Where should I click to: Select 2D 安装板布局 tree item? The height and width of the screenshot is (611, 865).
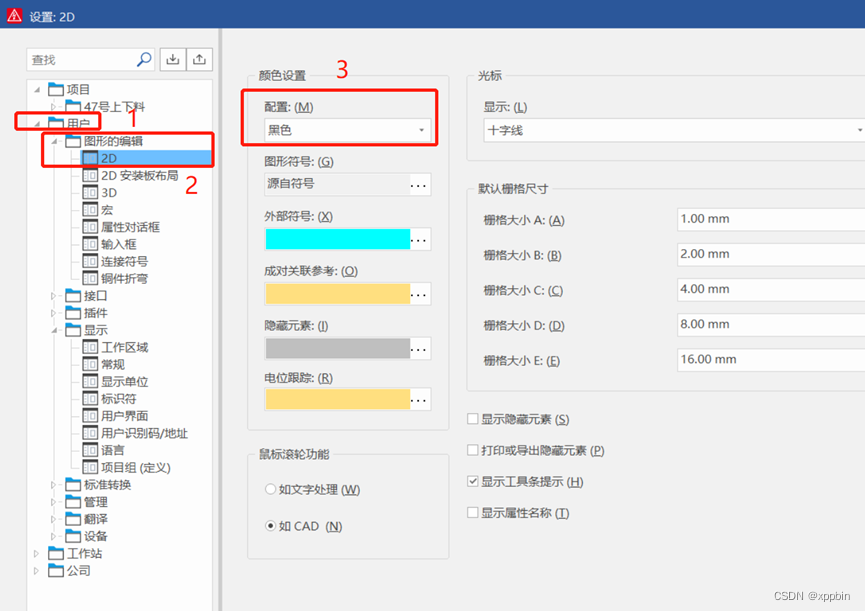[x=139, y=175]
